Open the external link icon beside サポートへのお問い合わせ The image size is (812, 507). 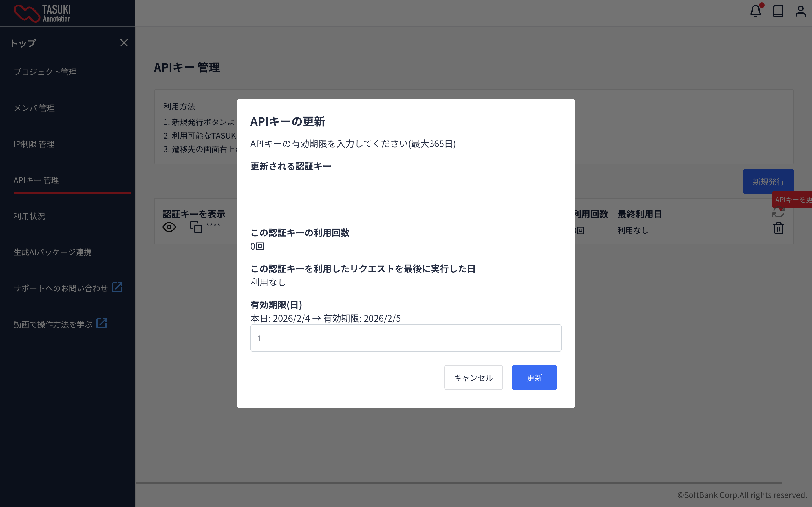point(117,287)
